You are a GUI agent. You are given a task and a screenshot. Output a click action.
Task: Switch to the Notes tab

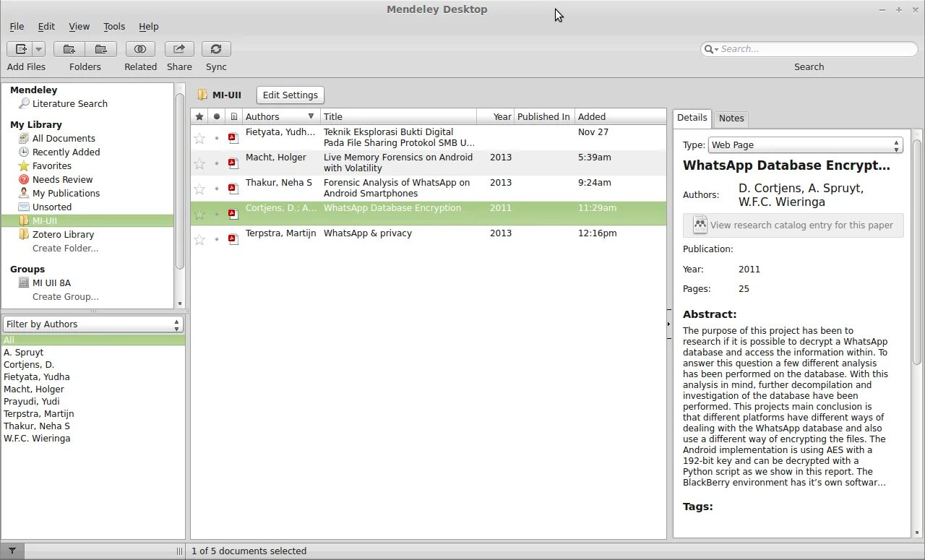(x=731, y=119)
